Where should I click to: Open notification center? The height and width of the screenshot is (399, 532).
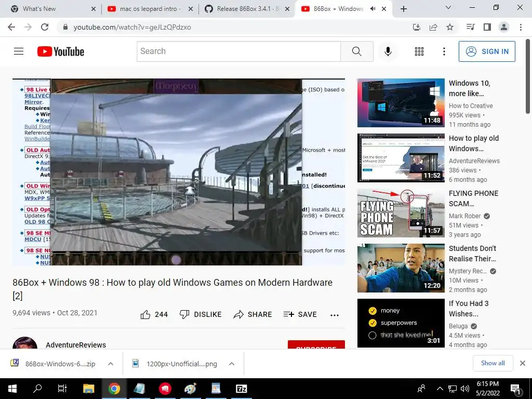point(515,389)
